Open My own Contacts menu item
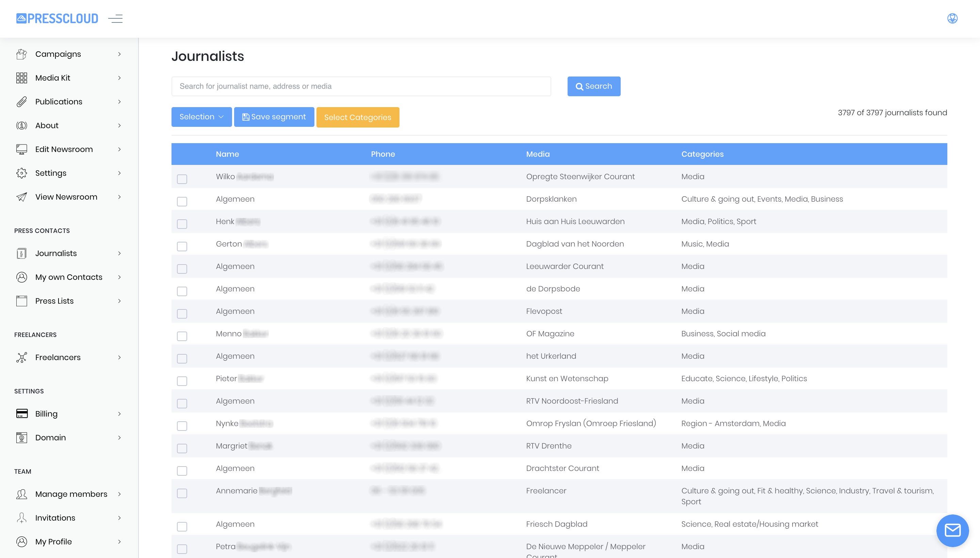The image size is (980, 558). coord(69,277)
